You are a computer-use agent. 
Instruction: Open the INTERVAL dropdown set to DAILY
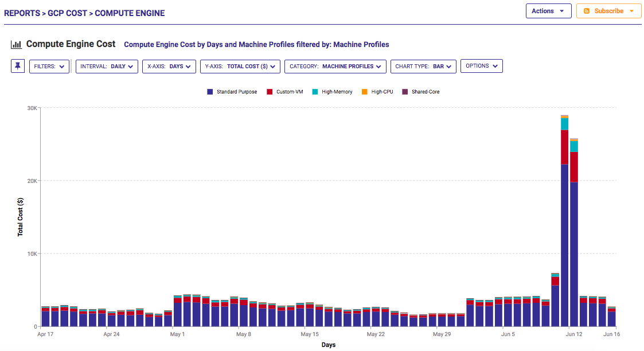tap(107, 66)
